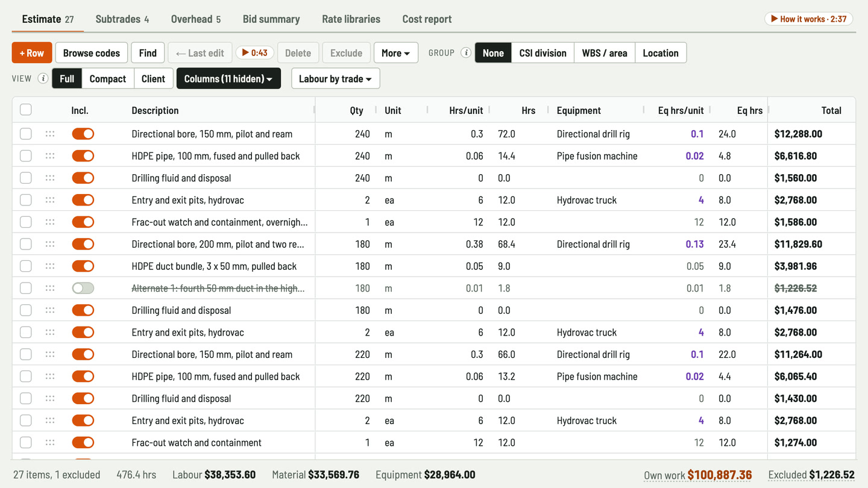Grab drag handle of Directional bore 200 mm row

tap(50, 244)
